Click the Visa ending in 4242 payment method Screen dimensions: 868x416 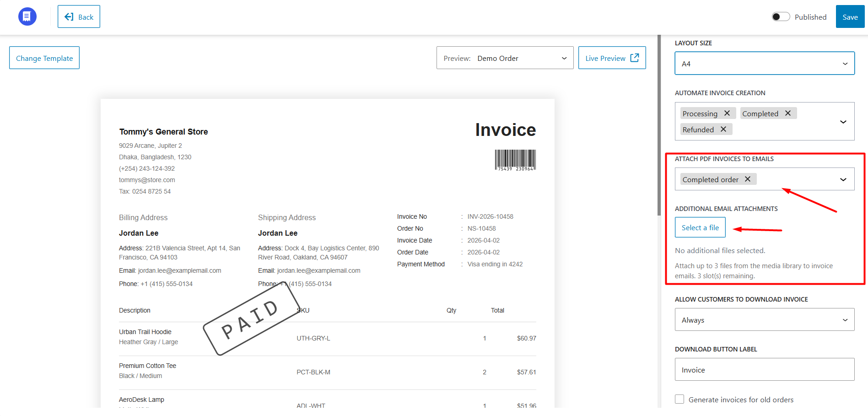tap(495, 264)
